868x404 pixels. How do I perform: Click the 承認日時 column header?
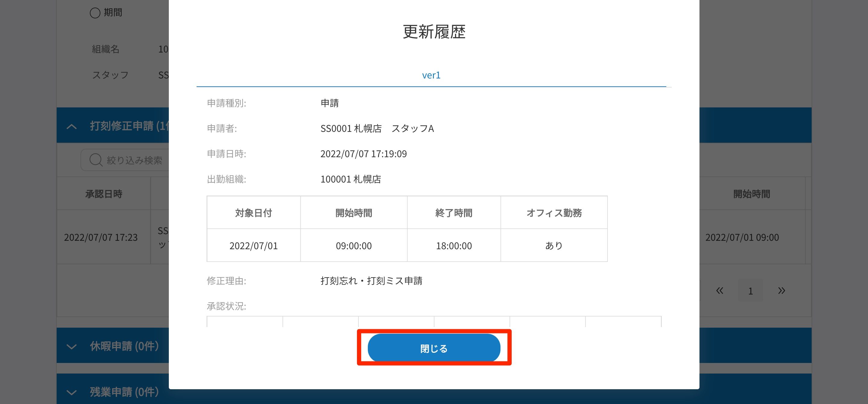pos(103,194)
